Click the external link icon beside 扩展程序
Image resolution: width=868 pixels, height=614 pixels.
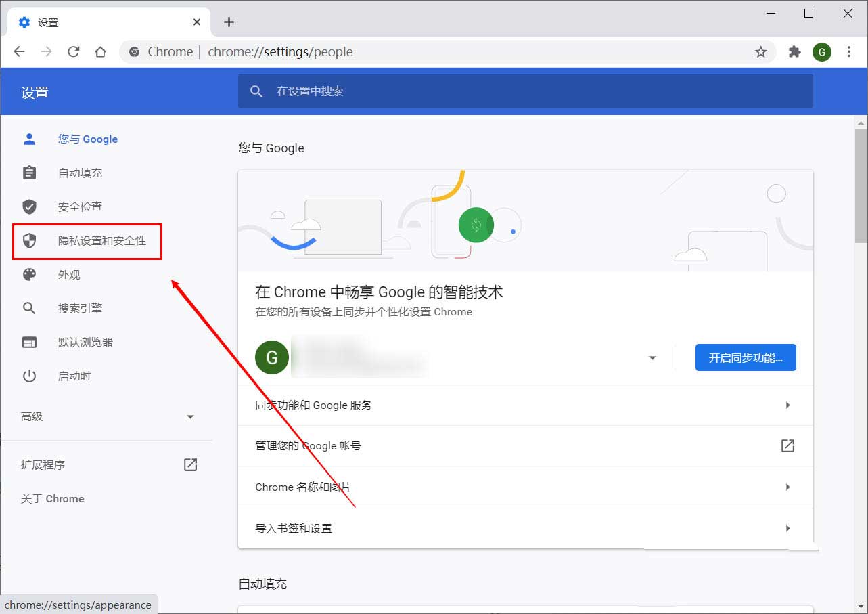click(191, 464)
